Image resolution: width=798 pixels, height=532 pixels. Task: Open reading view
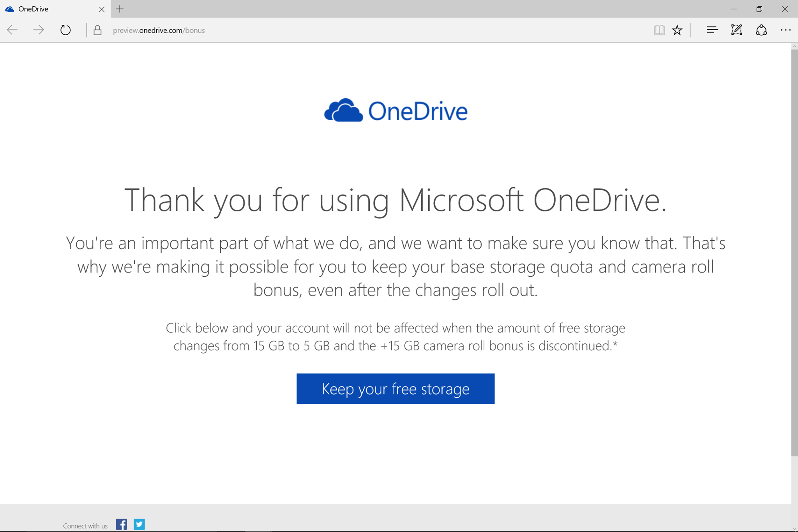click(659, 30)
